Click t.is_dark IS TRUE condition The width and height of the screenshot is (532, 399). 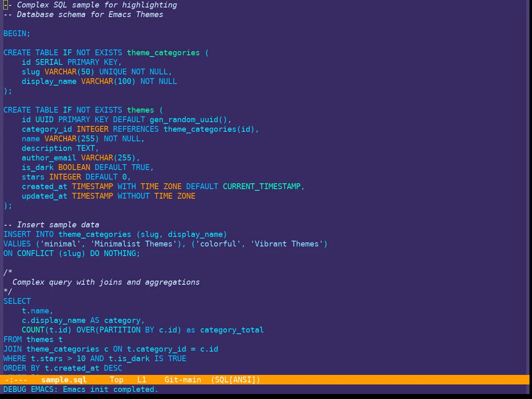pyautogui.click(x=147, y=359)
